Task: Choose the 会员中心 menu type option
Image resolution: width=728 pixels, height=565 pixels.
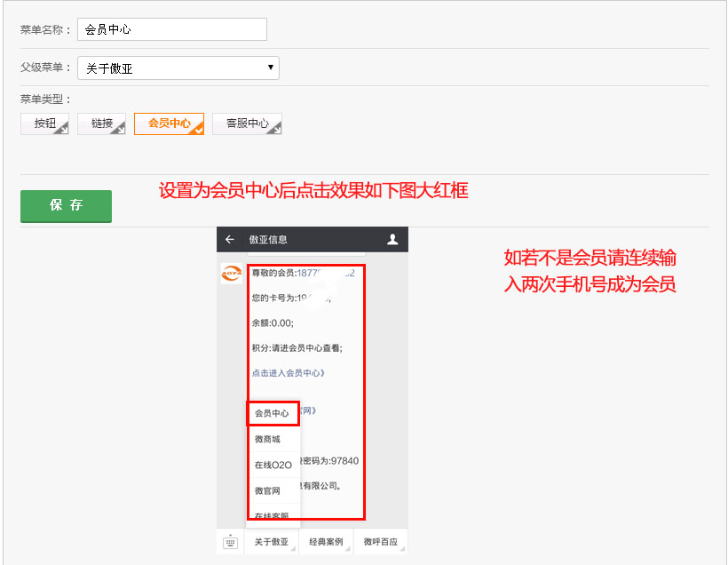Action: tap(169, 123)
